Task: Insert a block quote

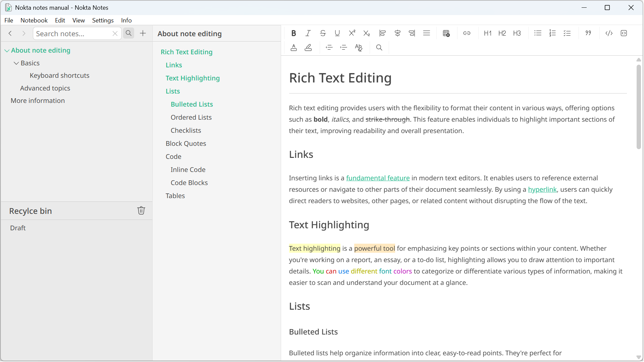Action: tap(588, 33)
